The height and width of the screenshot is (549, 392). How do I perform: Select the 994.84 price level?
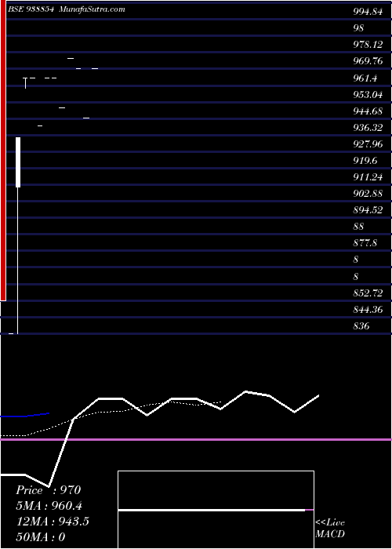(x=368, y=12)
